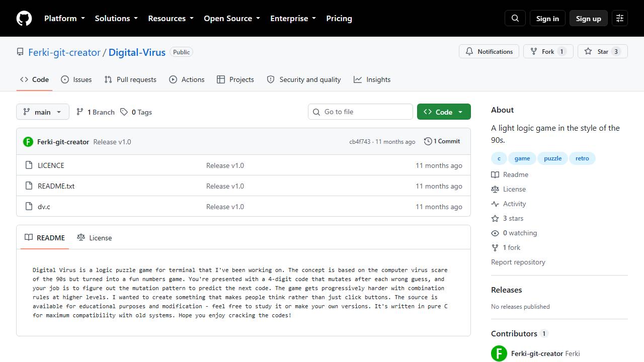The image size is (644, 362).
Task: Expand the green Code dropdown button
Action: click(x=444, y=112)
